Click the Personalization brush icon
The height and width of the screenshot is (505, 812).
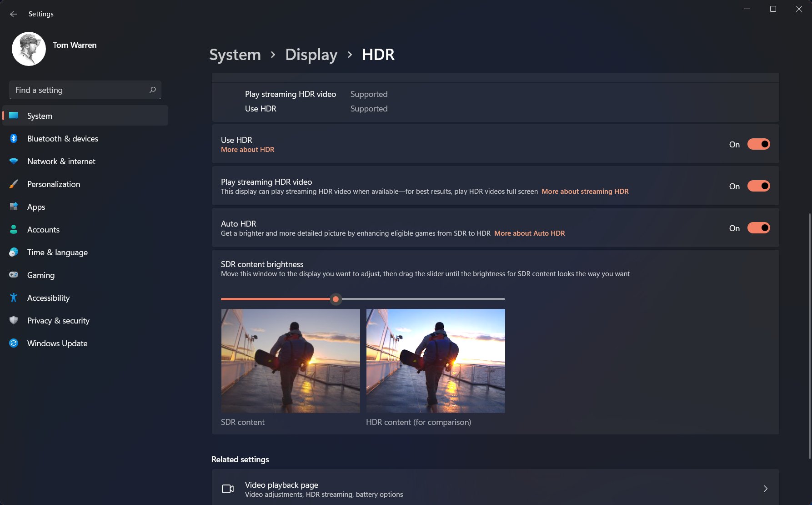(13, 184)
